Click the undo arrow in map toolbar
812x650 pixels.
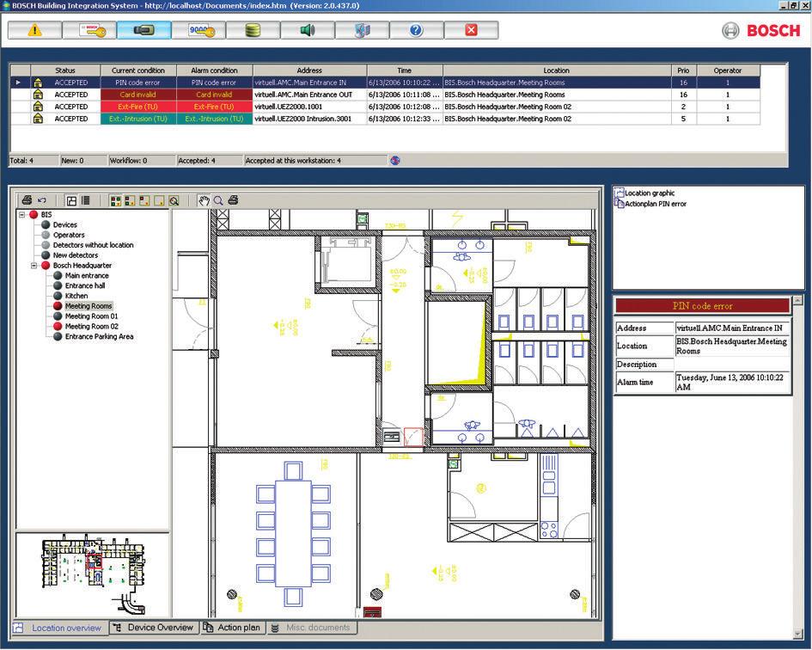tap(42, 200)
